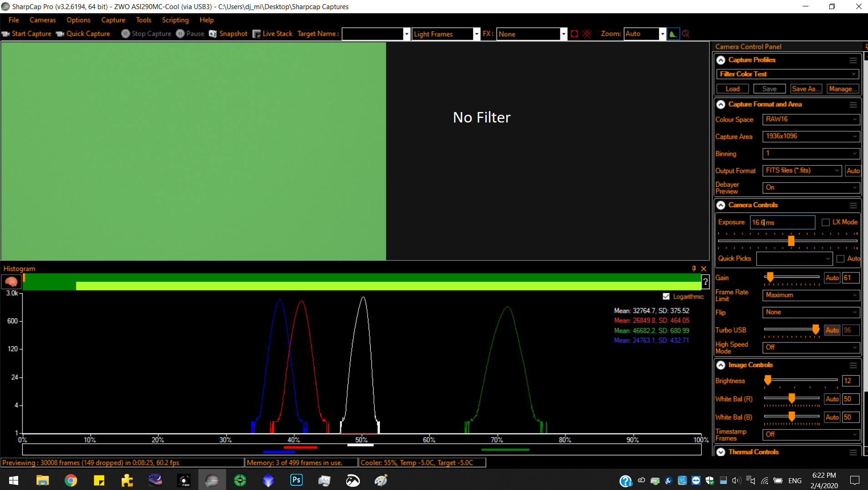Open the Capture Area 1936x1096 dropdown
The image size is (868, 490).
(x=811, y=136)
